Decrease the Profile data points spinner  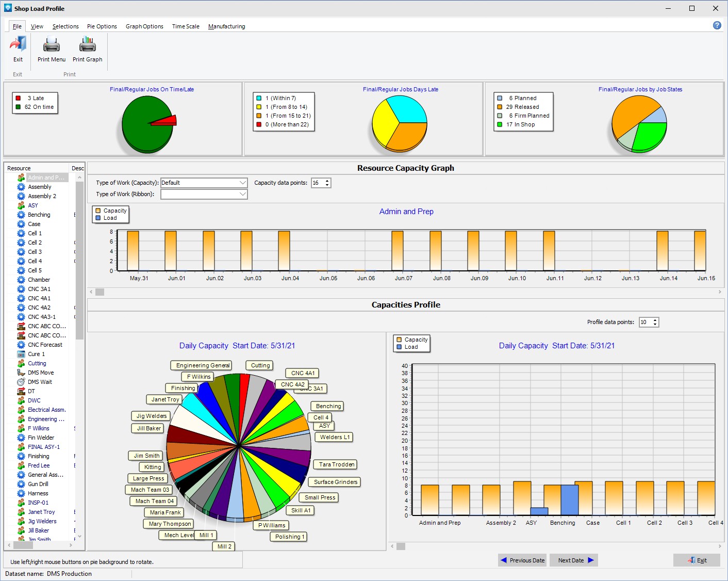[655, 324]
